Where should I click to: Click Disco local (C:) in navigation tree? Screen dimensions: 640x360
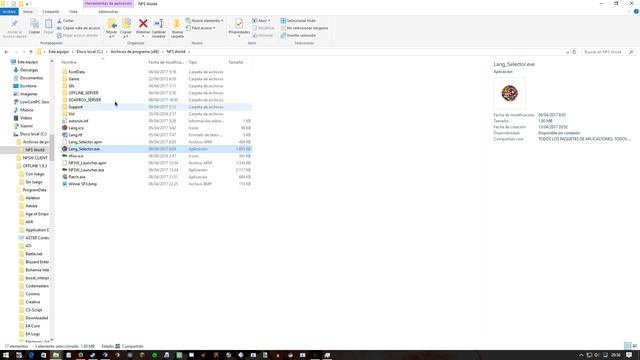point(33,134)
